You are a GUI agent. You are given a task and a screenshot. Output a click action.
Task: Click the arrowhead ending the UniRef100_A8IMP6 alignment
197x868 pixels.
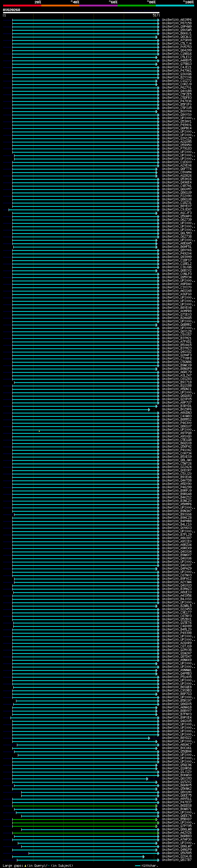click(x=159, y=20)
